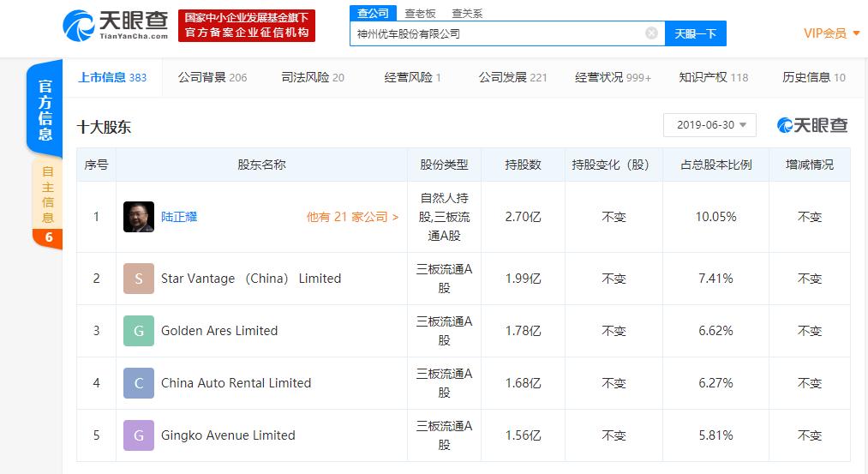Viewport: 868px width, 474px height.
Task: Click the 天眼一下 search button
Action: point(695,33)
